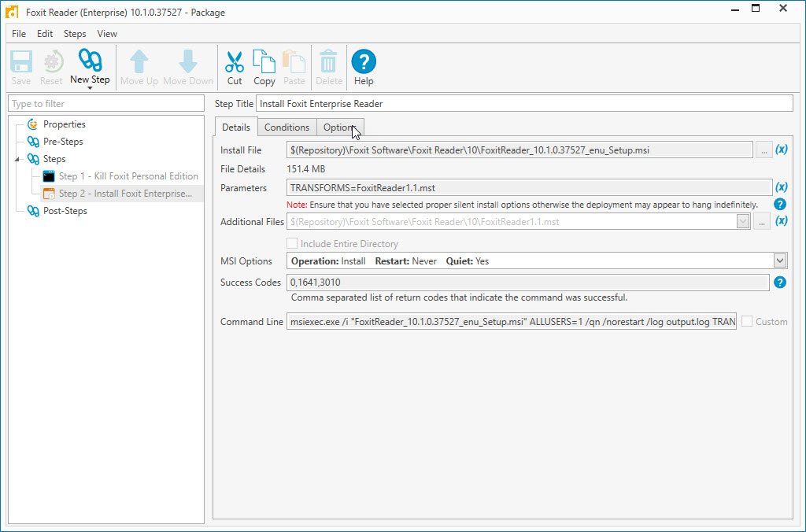Click the variable (x) icon beside Install File

point(782,150)
